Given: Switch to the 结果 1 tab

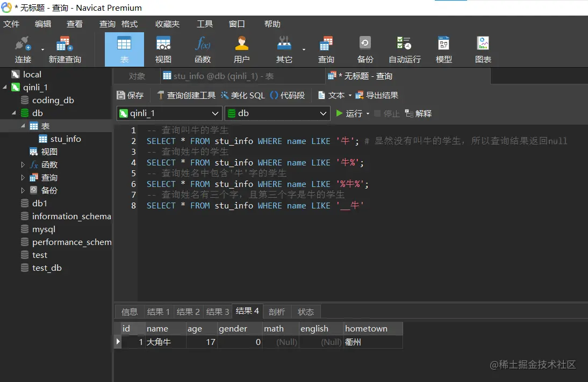Looking at the screenshot, I should 158,312.
